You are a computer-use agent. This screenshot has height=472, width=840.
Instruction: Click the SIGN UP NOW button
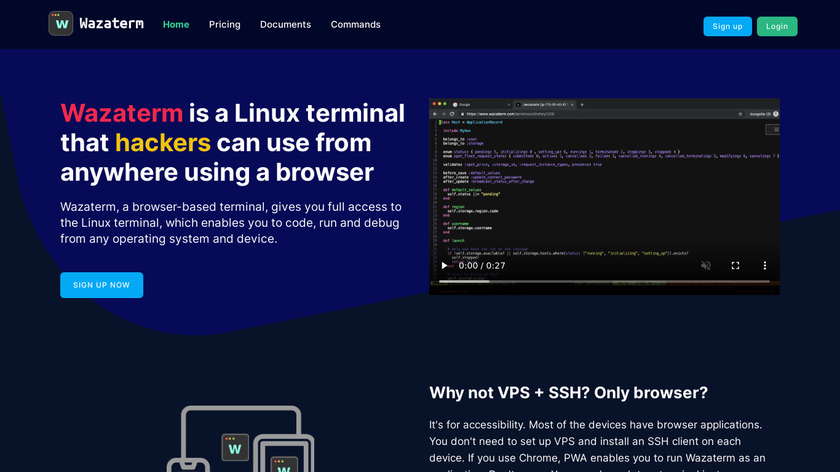pyautogui.click(x=102, y=285)
